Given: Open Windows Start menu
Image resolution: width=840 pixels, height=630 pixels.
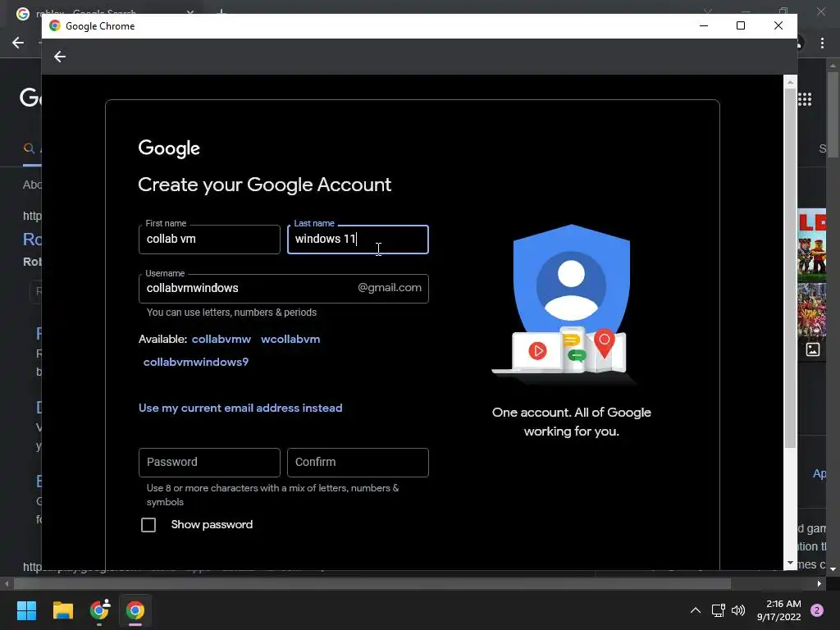Looking at the screenshot, I should click(x=26, y=610).
